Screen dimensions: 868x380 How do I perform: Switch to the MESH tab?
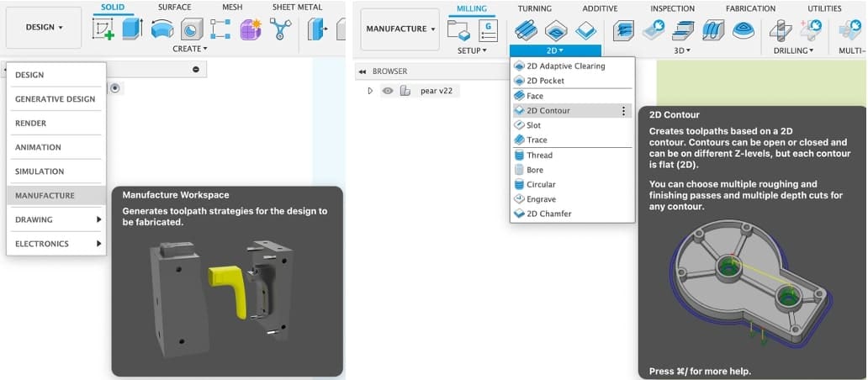coord(232,8)
